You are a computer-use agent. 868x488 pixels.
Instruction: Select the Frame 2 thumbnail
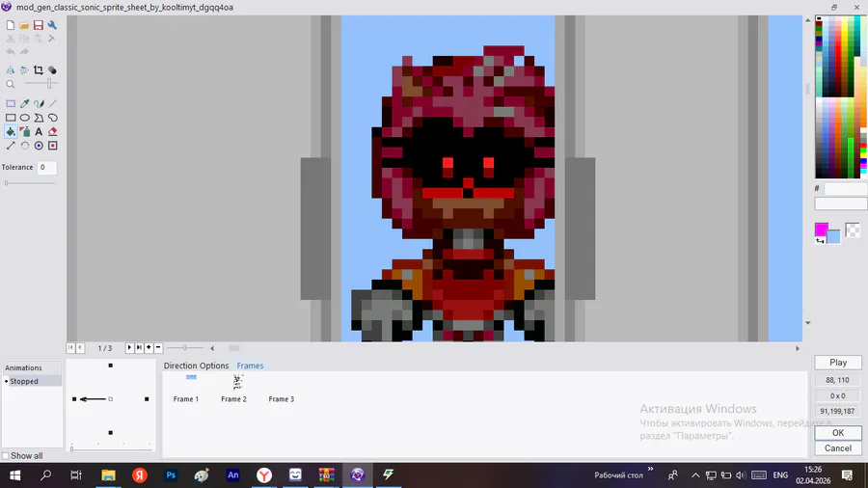(233, 389)
